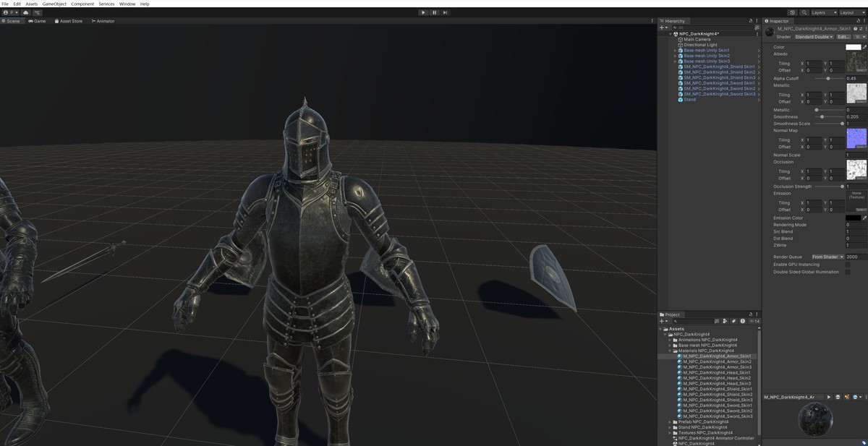Open the white Color swatch picker

[x=854, y=47]
